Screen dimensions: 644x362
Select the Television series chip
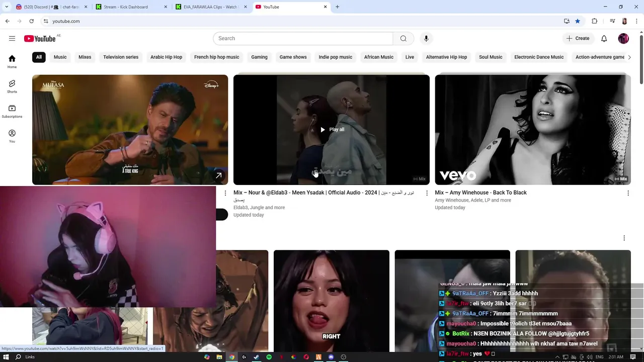pos(121,57)
